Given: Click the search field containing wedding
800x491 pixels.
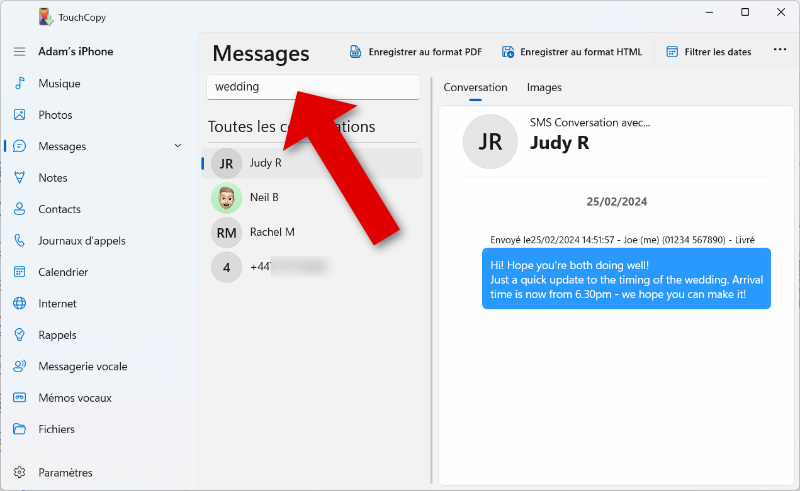Looking at the screenshot, I should pos(313,87).
